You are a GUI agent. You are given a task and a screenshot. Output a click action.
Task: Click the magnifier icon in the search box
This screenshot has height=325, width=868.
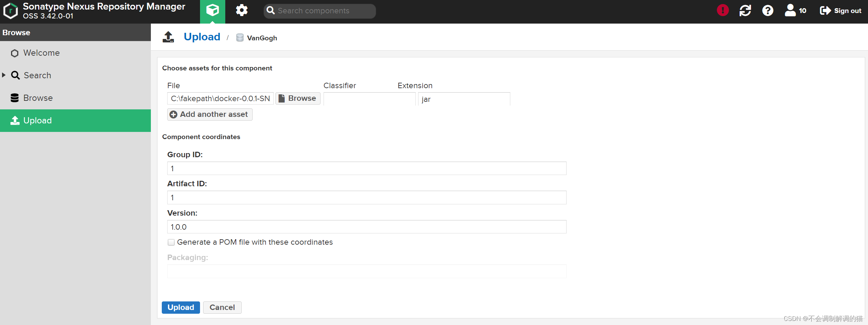coord(271,11)
